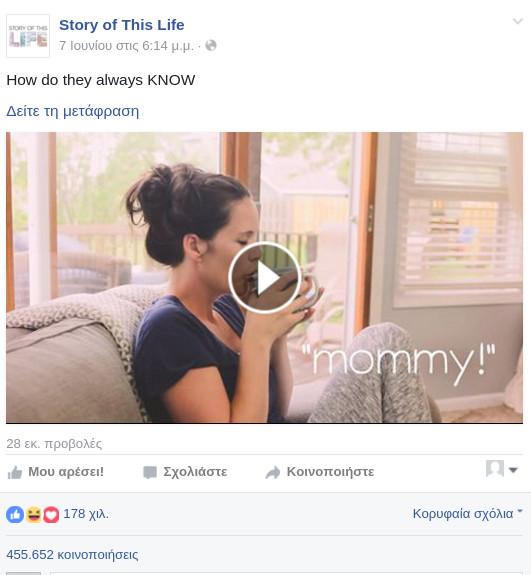View the 178 χιλ. reactions count
The image size is (531, 575).
[x=86, y=514]
